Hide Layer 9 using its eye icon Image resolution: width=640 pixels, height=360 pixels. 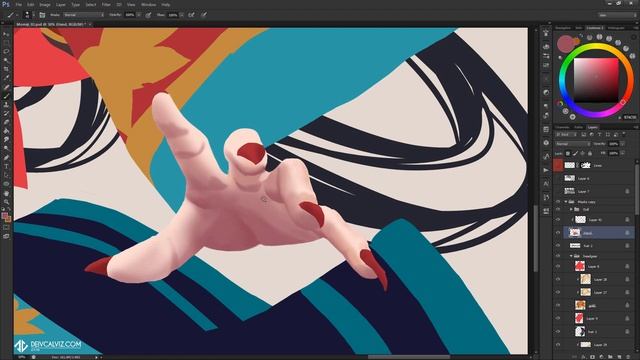[x=558, y=318]
